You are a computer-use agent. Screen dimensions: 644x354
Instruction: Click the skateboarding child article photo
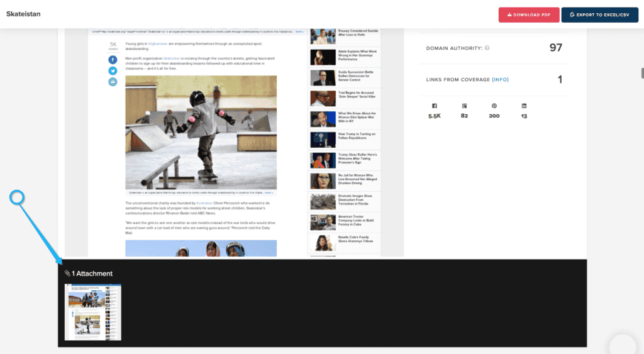[201, 132]
